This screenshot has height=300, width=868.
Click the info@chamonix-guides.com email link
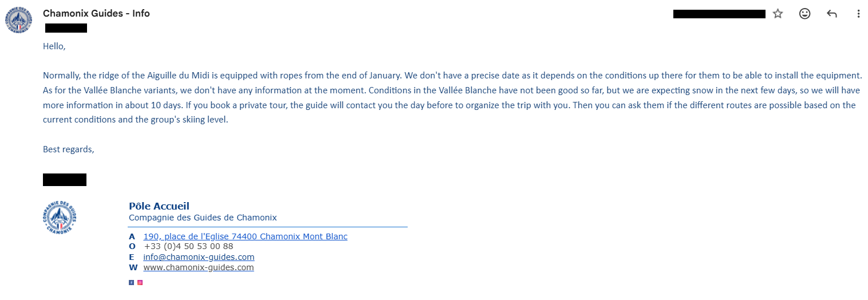tap(199, 257)
